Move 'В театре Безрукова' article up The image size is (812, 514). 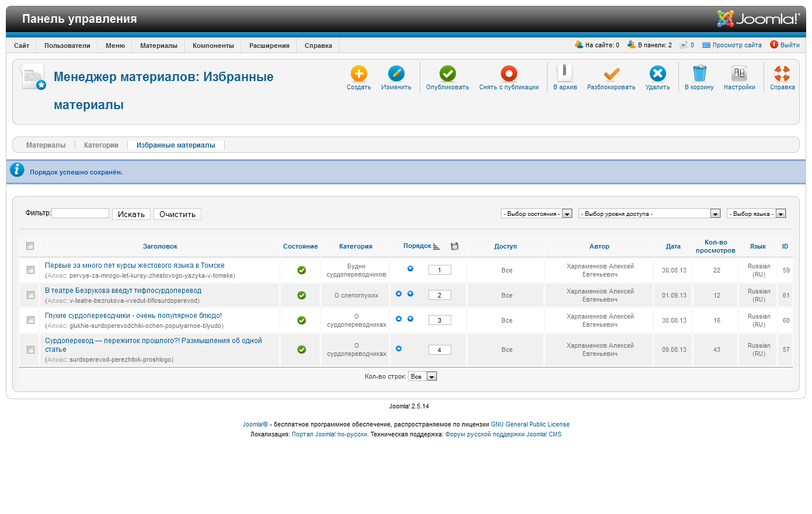[x=399, y=294]
